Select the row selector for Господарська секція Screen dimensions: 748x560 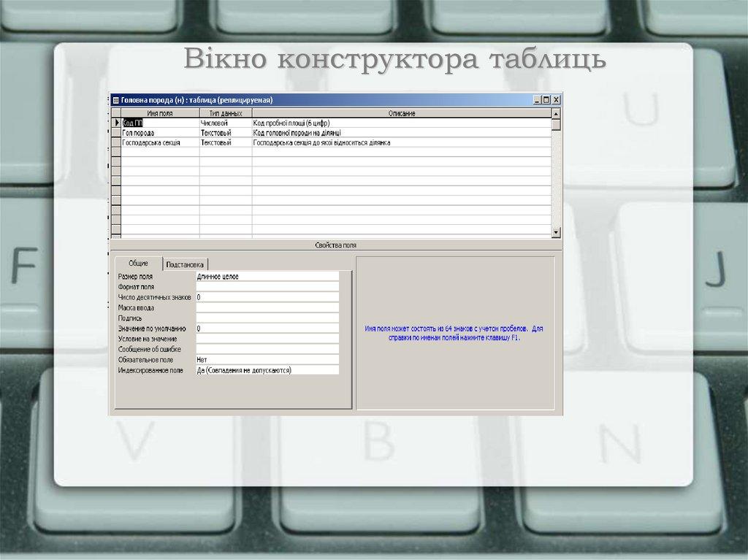(115, 143)
